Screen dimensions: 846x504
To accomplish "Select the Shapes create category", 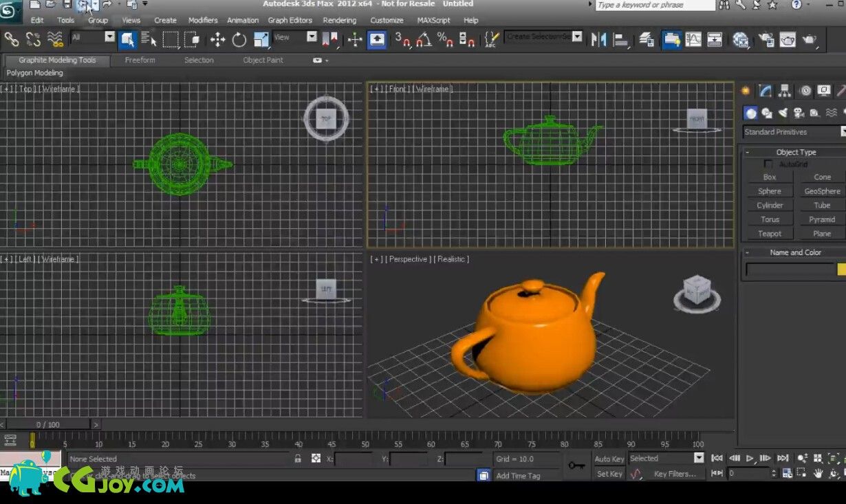I will [767, 113].
